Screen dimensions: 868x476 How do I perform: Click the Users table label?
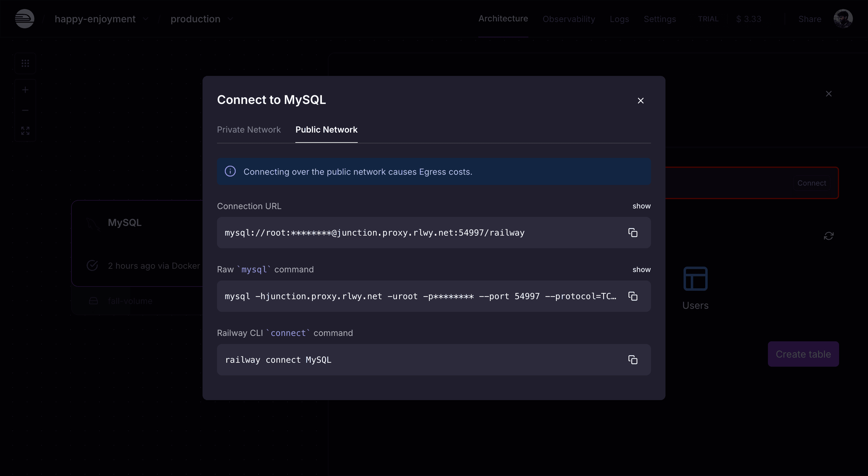pos(696,305)
